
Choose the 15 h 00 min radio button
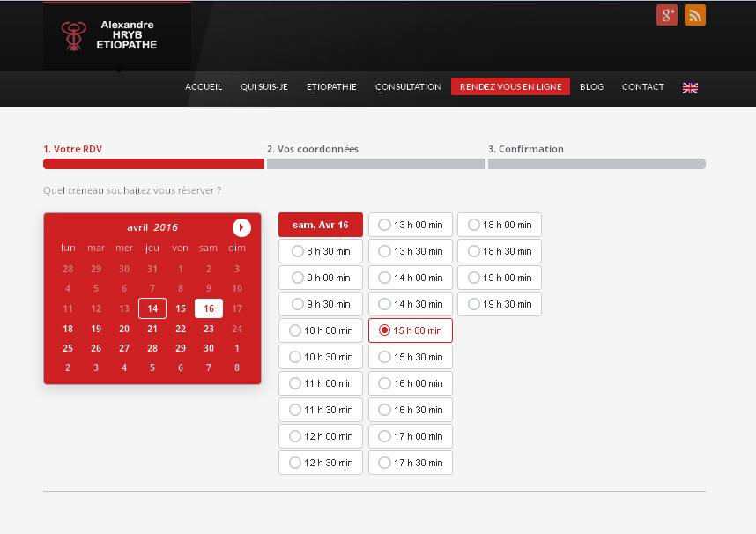click(384, 330)
